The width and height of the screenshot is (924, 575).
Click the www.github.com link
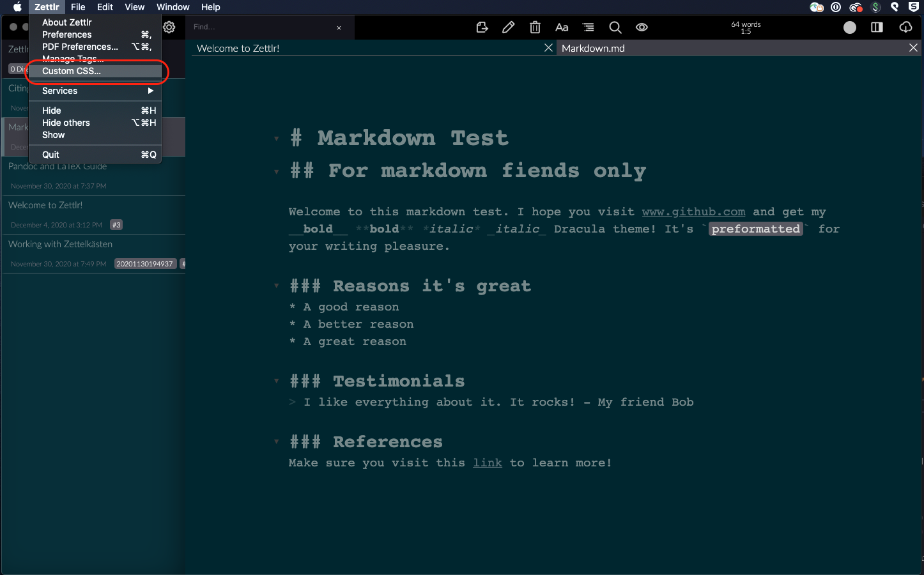pyautogui.click(x=693, y=211)
